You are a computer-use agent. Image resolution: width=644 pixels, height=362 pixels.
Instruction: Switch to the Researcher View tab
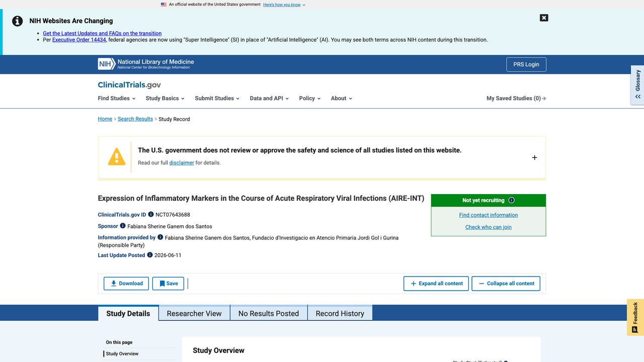(x=194, y=313)
